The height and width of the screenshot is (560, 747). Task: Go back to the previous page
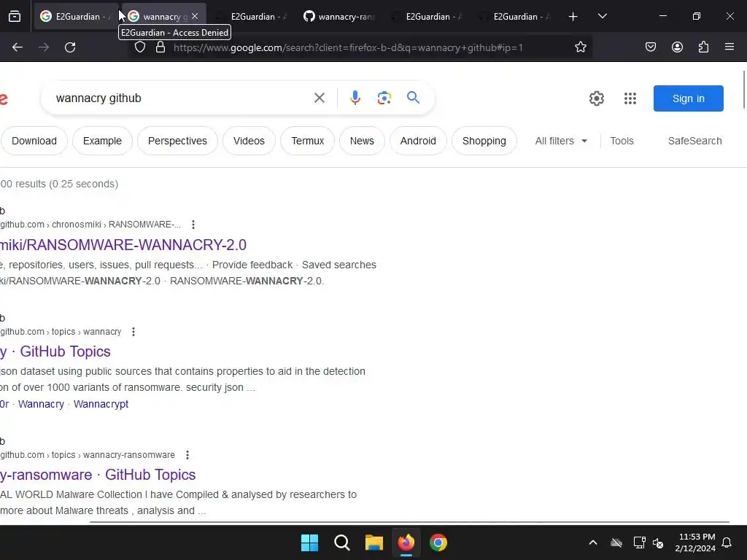tap(18, 47)
